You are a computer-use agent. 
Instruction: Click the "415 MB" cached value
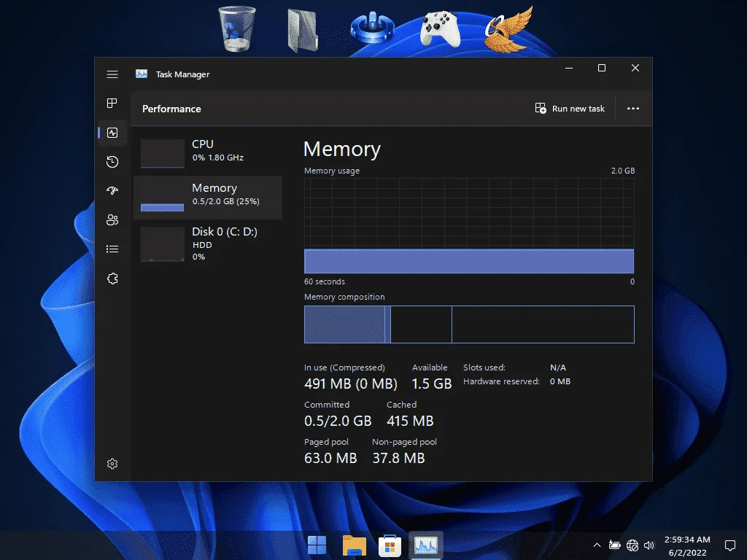tap(410, 421)
